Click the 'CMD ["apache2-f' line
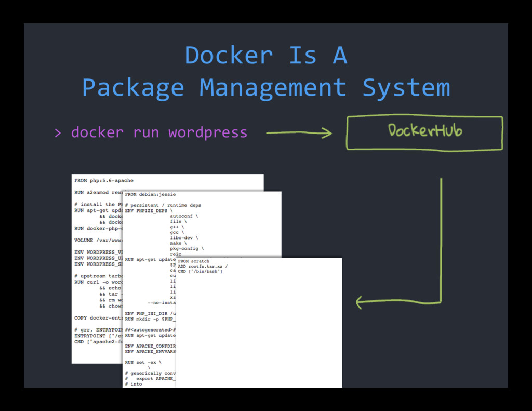The height and width of the screenshot is (411, 532). pyautogui.click(x=98, y=342)
